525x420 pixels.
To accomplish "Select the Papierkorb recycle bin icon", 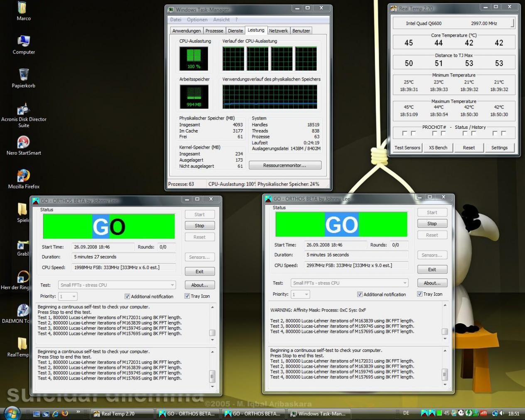I will 24,79.
